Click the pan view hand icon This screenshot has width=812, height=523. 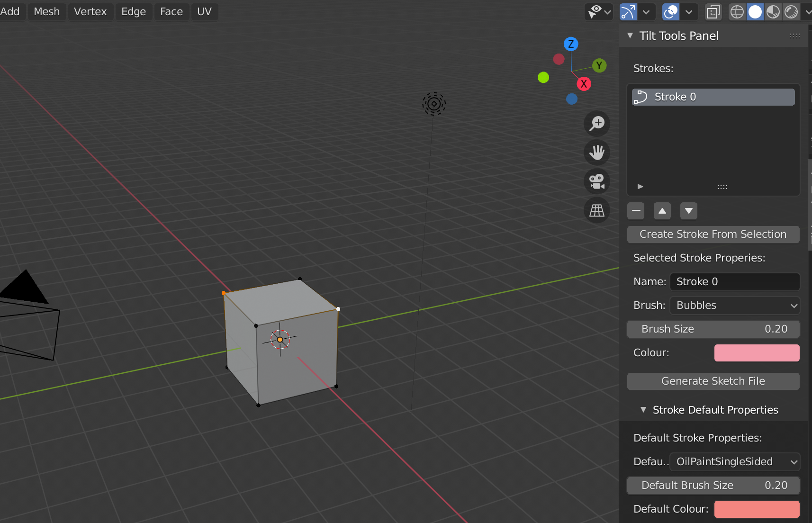click(596, 153)
